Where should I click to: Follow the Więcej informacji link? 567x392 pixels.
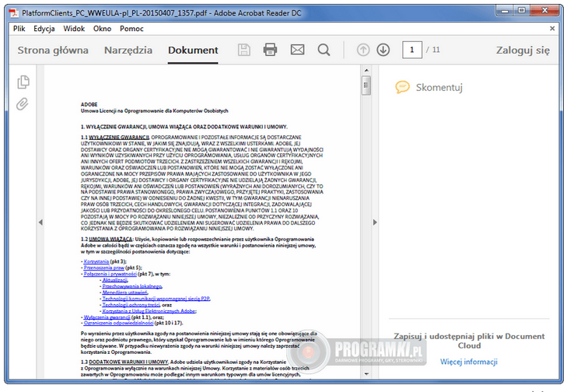click(469, 362)
